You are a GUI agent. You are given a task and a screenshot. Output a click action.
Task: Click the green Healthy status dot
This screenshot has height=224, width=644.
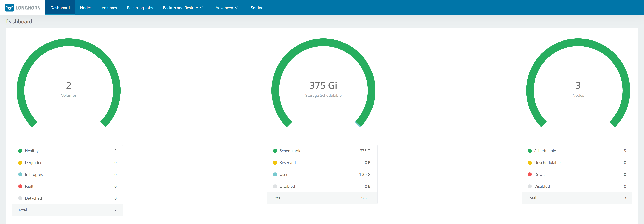tap(20, 151)
